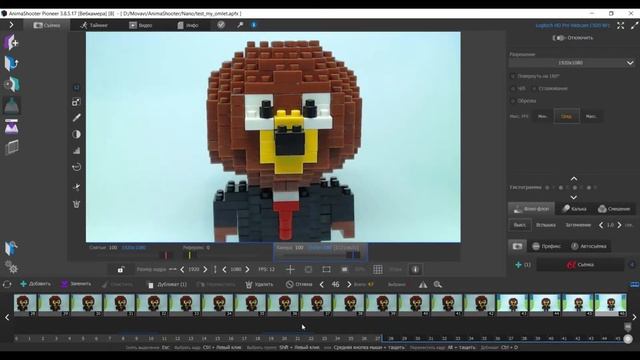This screenshot has height=360, width=640.
Task: Decrease frame width 1920 with left arrow
Action: coord(182,269)
